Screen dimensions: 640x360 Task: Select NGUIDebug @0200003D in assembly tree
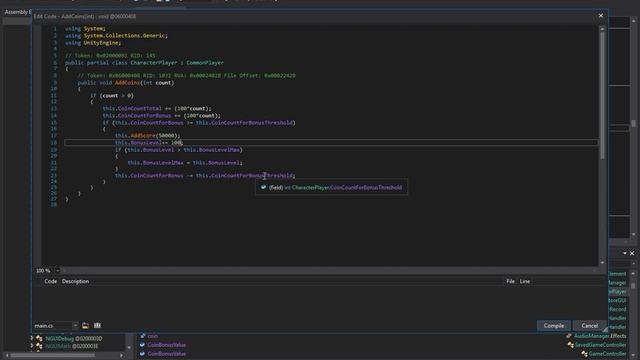pyautogui.click(x=73, y=339)
